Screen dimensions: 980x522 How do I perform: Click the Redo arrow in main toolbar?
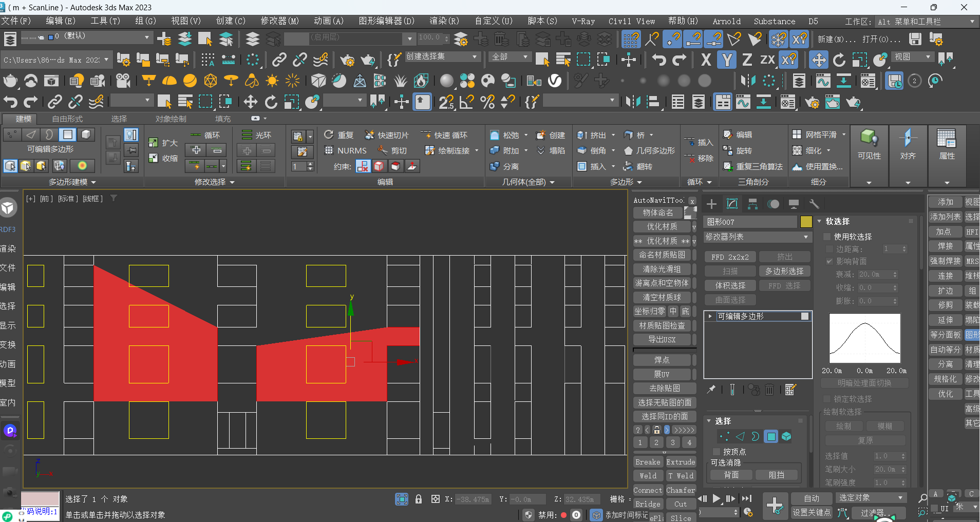tap(679, 60)
